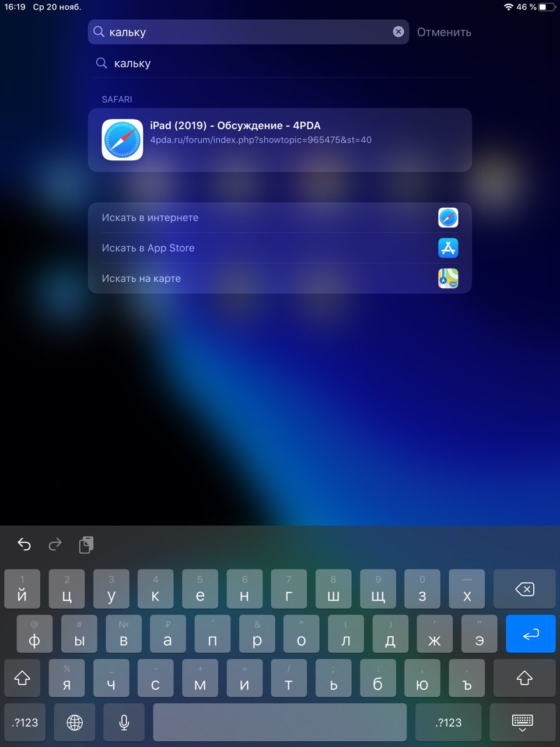Tap the д key
This screenshot has height=747, width=560.
coord(390,634)
